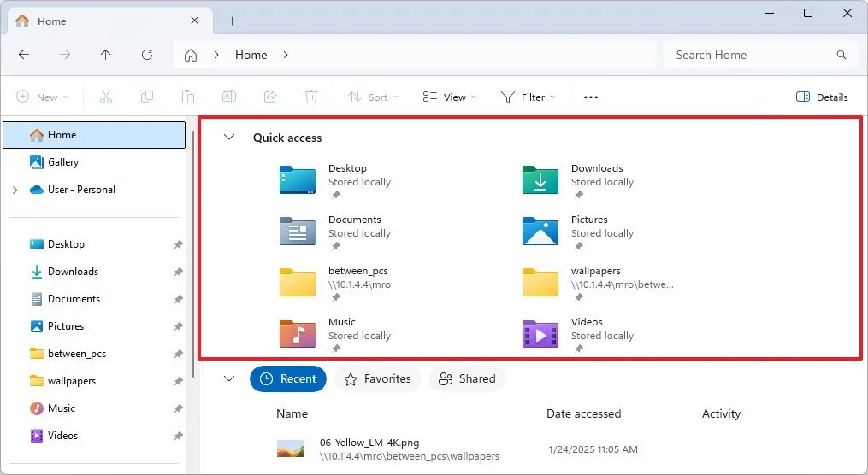The width and height of the screenshot is (868, 475).
Task: Sort by the Name column header
Action: coord(292,413)
